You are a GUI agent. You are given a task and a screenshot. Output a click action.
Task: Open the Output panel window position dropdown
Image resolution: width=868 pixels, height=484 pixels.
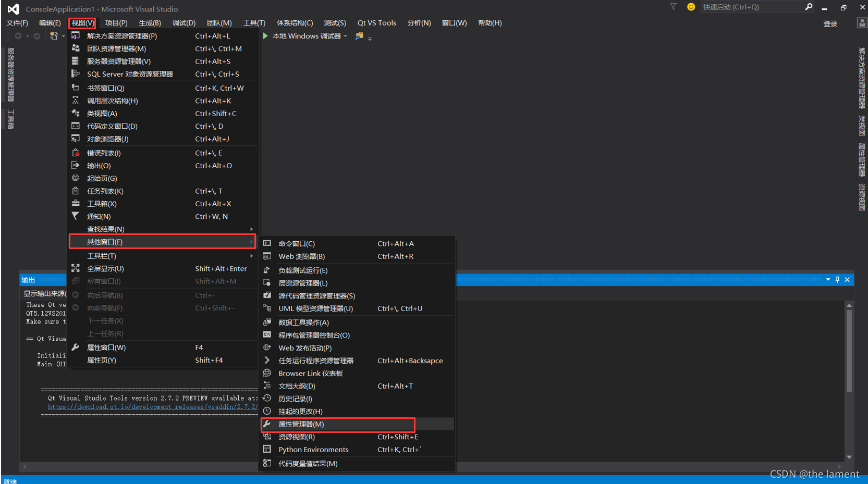click(828, 280)
